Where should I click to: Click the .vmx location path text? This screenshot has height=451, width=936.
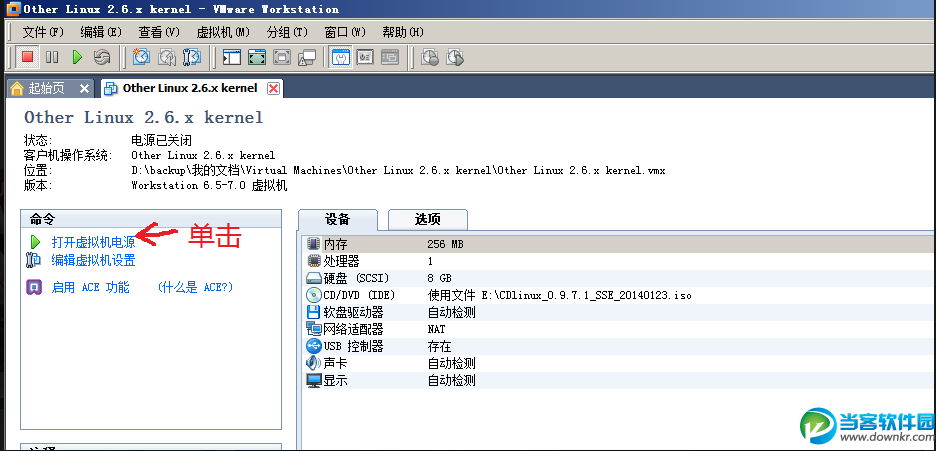point(398,171)
